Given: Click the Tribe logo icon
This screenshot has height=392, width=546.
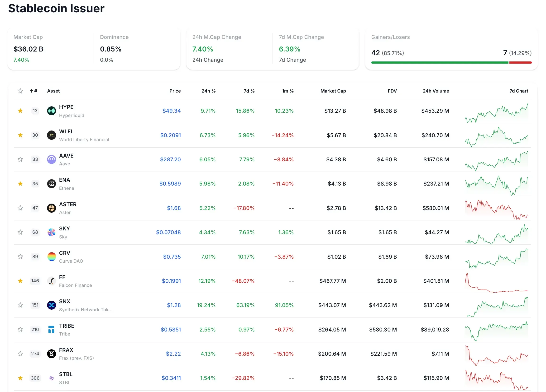Looking at the screenshot, I should (51, 330).
